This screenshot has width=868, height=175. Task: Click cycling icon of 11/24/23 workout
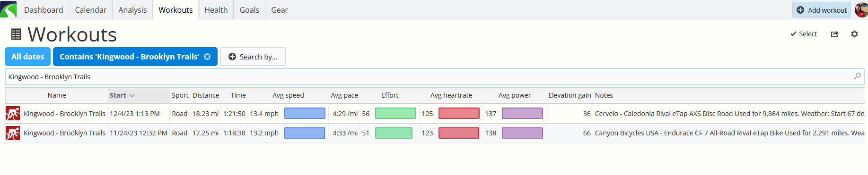(13, 133)
